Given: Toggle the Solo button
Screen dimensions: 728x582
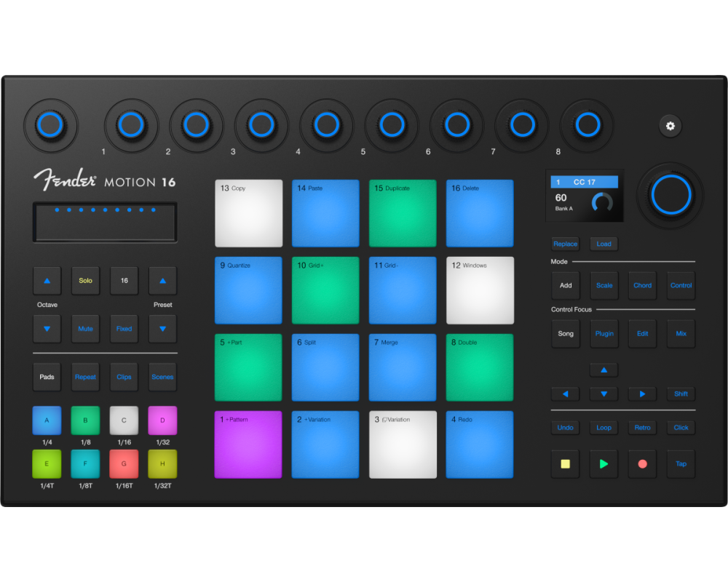Looking at the screenshot, I should coord(85,281).
